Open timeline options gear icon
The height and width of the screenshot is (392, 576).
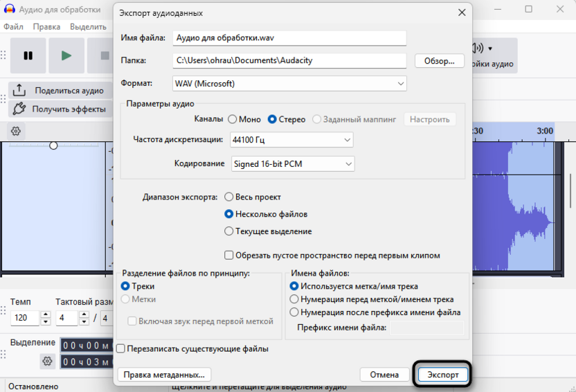pyautogui.click(x=16, y=131)
